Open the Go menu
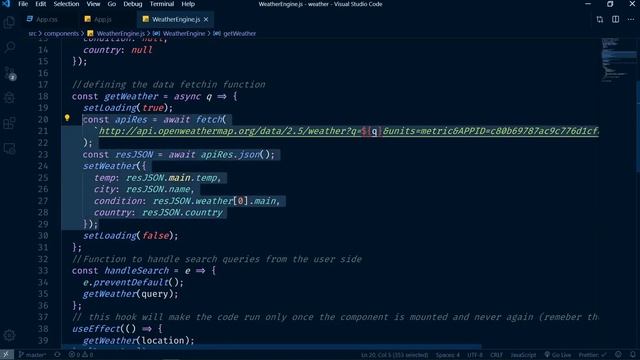The height and width of the screenshot is (360, 640). [x=111, y=4]
